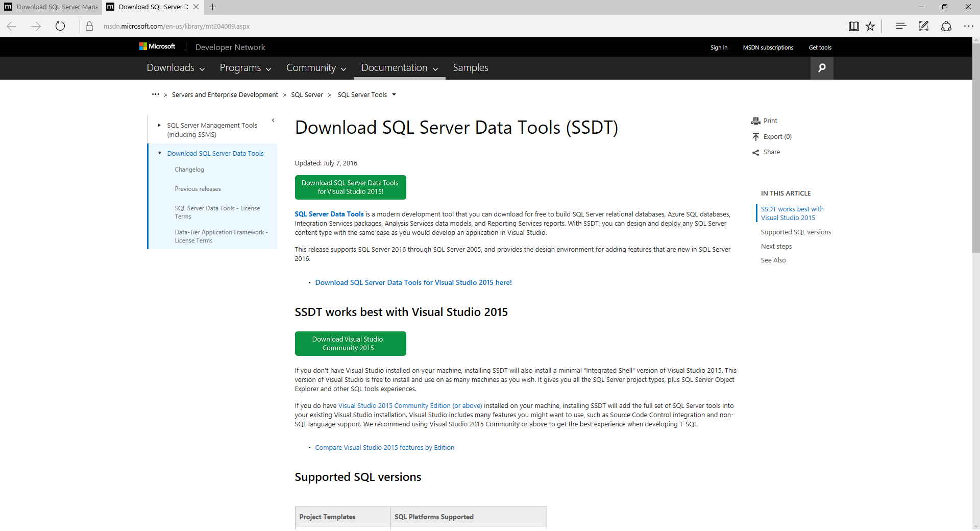The image size is (980, 531).
Task: Open the Downloads menu
Action: [x=176, y=68]
